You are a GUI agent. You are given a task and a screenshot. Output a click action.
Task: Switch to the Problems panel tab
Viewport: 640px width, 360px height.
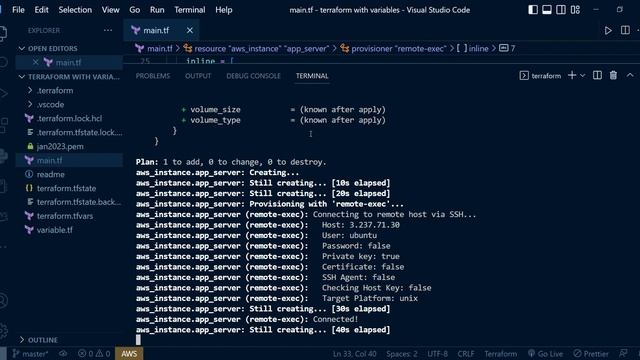click(153, 76)
